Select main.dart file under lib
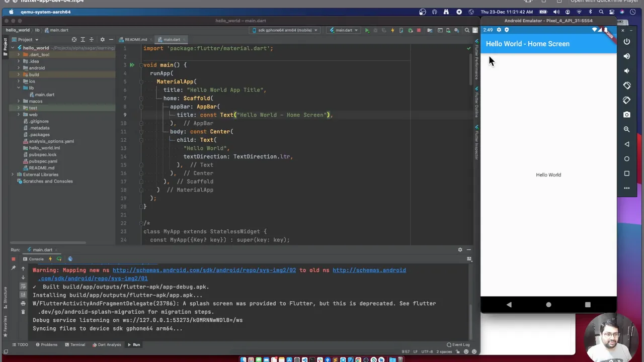The height and width of the screenshot is (362, 644). [45, 95]
